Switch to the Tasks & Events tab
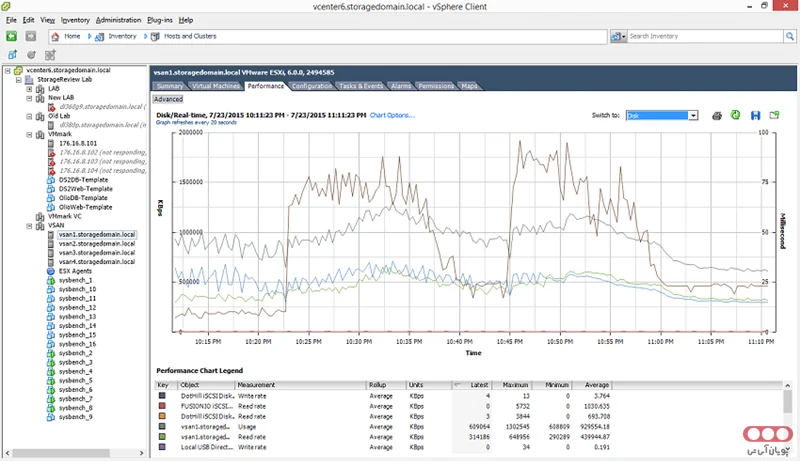This screenshot has width=800, height=461. click(x=361, y=86)
